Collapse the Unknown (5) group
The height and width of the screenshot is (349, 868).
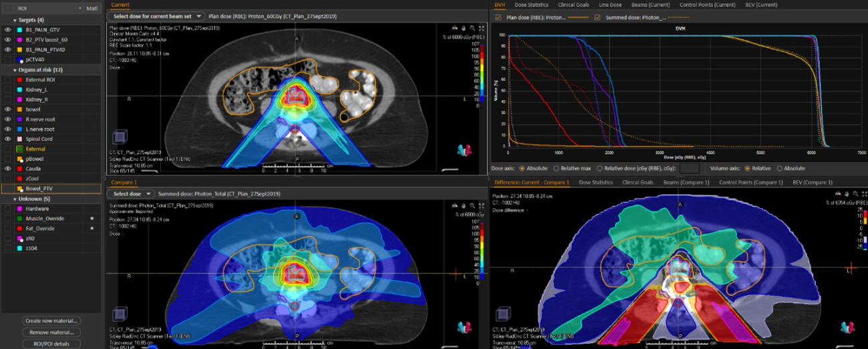[15, 199]
